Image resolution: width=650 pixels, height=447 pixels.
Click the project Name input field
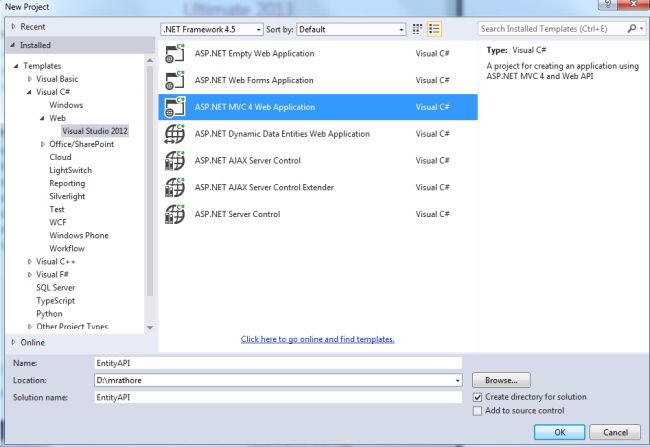(278, 363)
